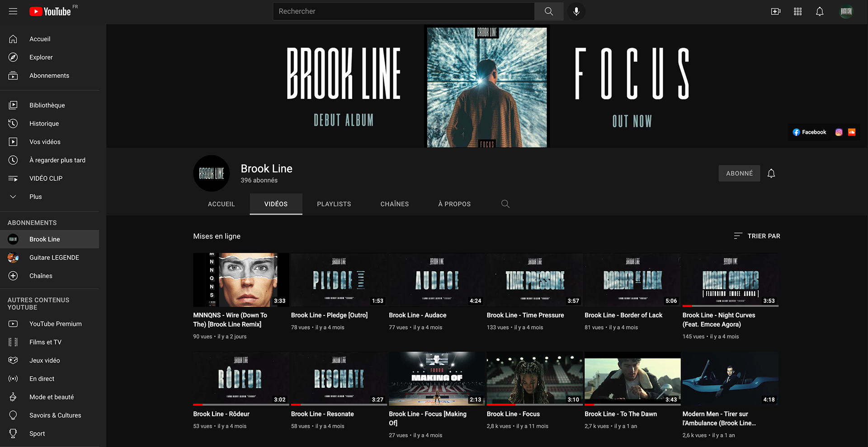Play the Night Curves thumbnail
Viewport: 868px width, 447px height.
click(731, 280)
